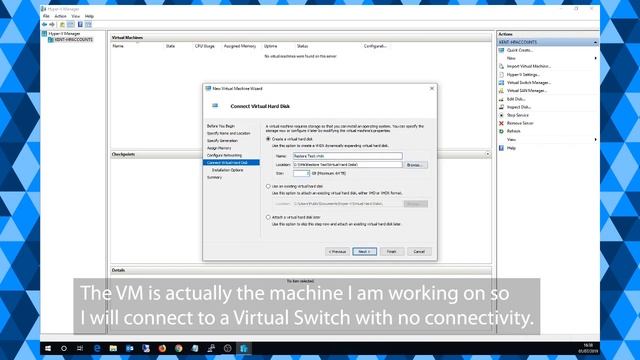The height and width of the screenshot is (360, 640).
Task: Click the CPU Usage column header
Action: (x=204, y=46)
